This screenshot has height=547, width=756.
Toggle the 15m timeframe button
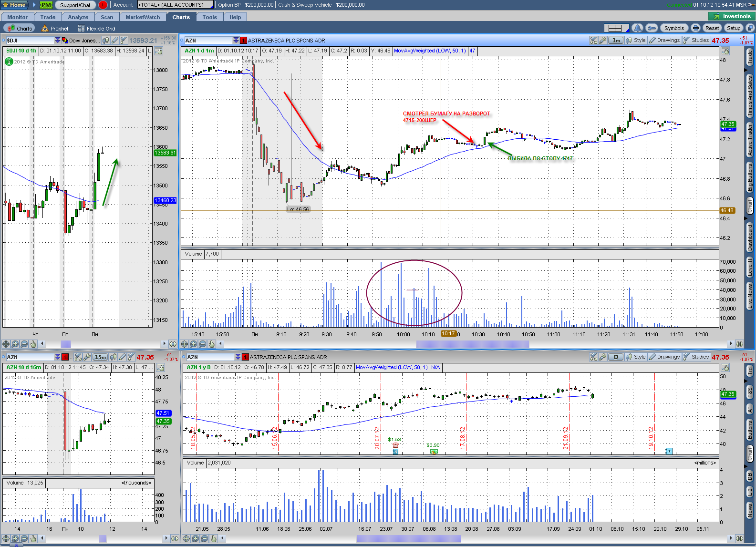point(100,357)
